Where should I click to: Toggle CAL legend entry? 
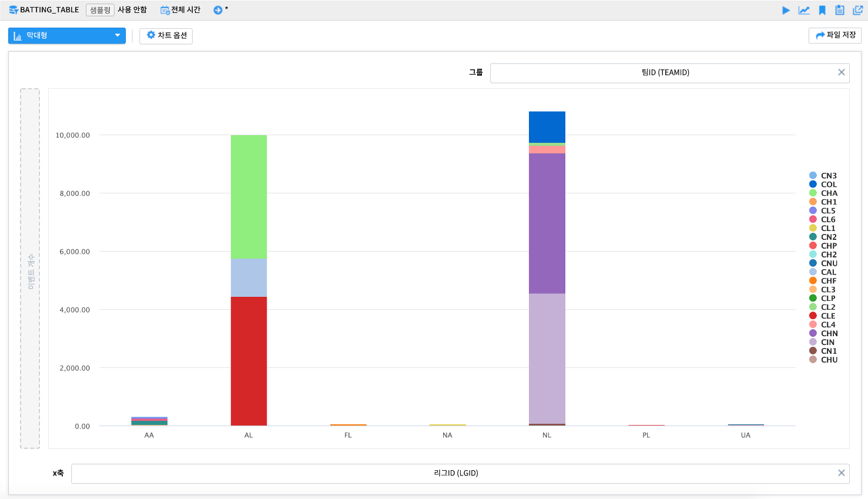823,272
